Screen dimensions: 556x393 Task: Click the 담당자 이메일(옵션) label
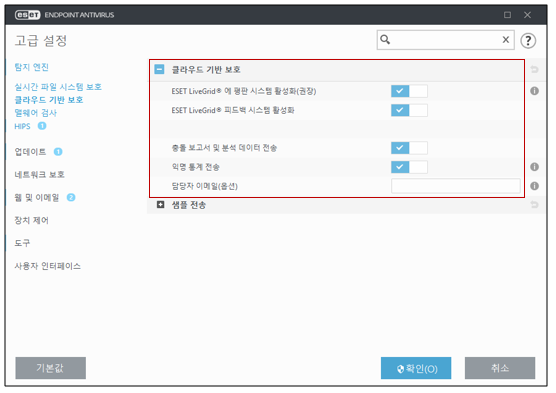tap(205, 186)
